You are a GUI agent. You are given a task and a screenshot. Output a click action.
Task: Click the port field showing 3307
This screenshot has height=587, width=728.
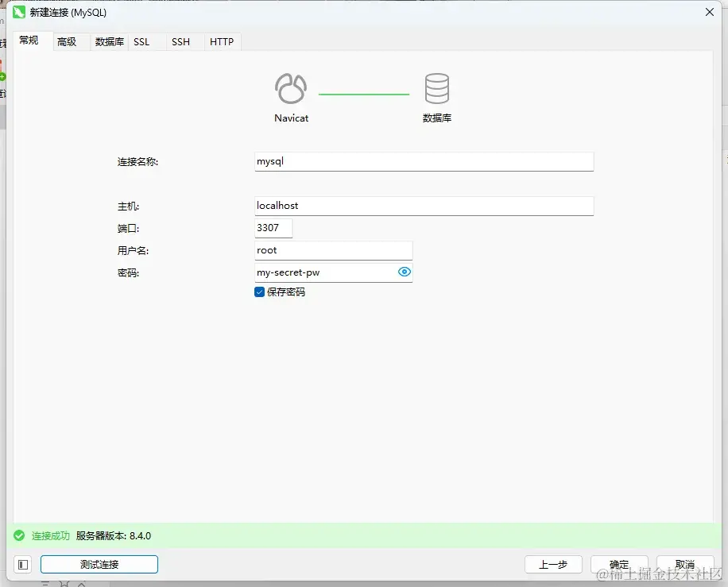[273, 228]
